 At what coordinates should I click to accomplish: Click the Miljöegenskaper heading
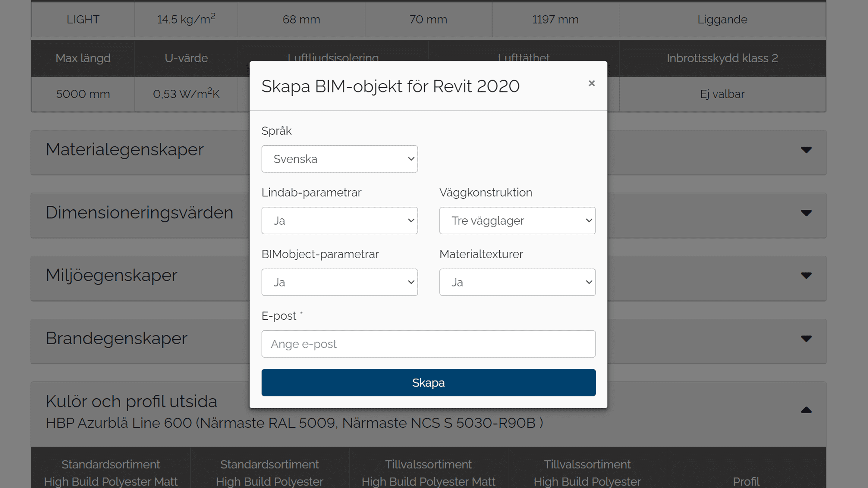click(111, 275)
